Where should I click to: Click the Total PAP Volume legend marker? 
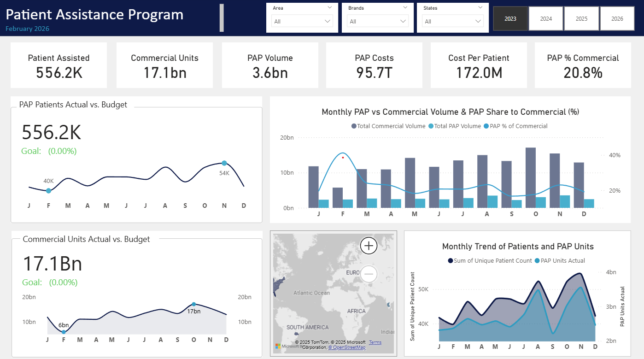[431, 126]
